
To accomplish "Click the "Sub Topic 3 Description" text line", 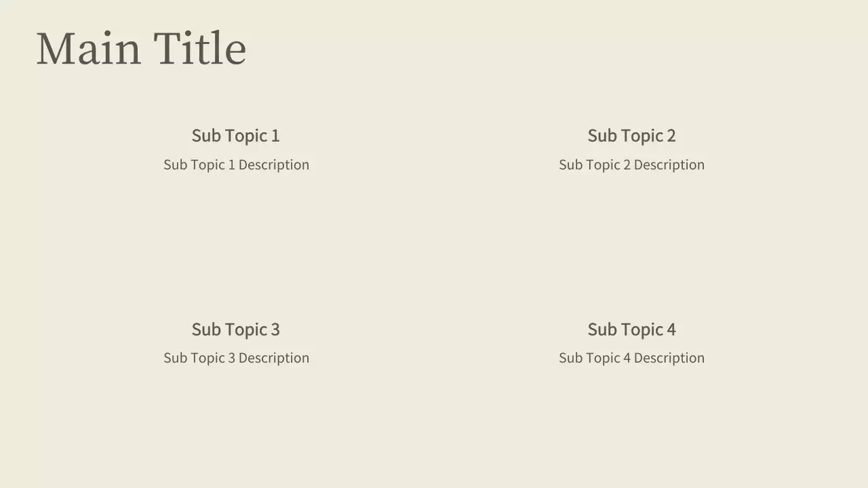I will (x=236, y=358).
